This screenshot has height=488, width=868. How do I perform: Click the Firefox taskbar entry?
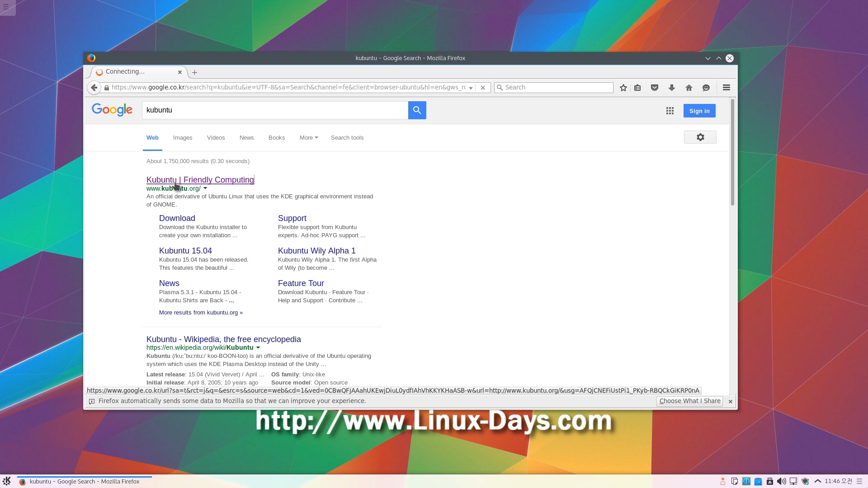click(x=85, y=482)
